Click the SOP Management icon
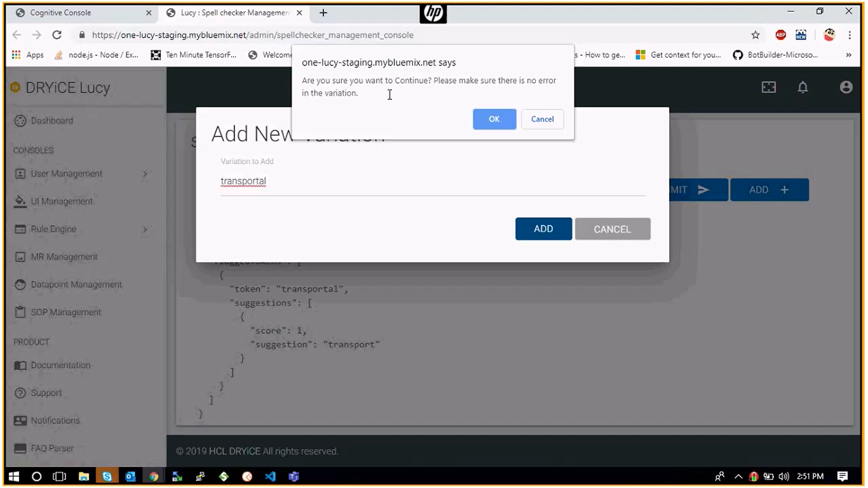Screen dimensions: 868x488 point(20,312)
